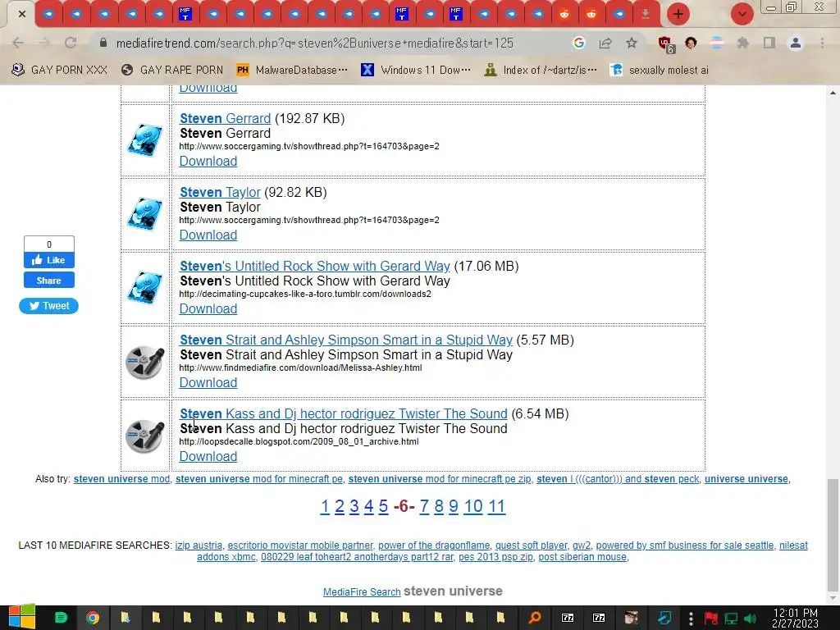Click Download under Steven Taylor
This screenshot has width=840, height=630.
coord(208,235)
